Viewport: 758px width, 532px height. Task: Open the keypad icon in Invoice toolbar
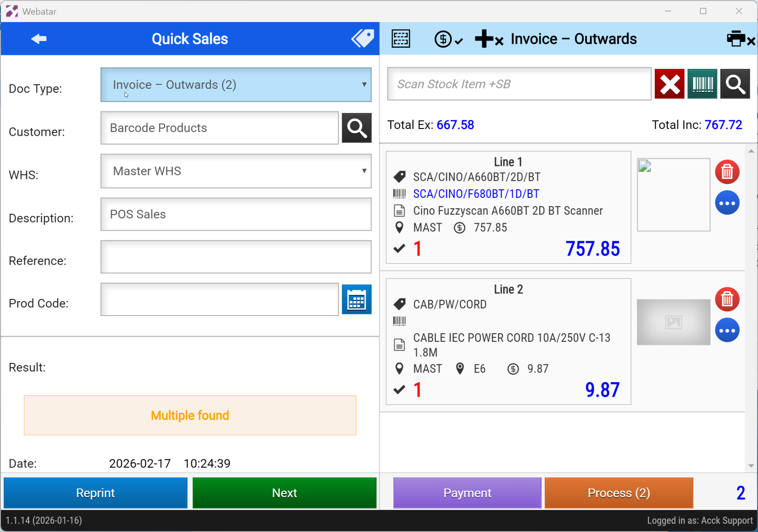[401, 39]
